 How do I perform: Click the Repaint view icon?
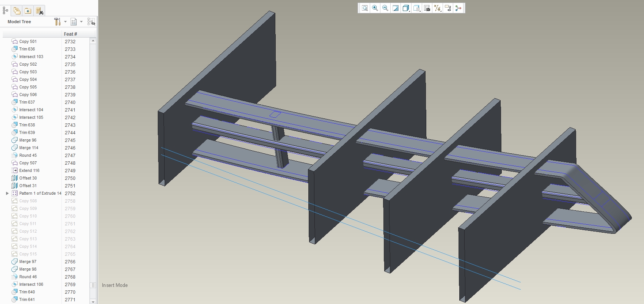click(x=396, y=8)
